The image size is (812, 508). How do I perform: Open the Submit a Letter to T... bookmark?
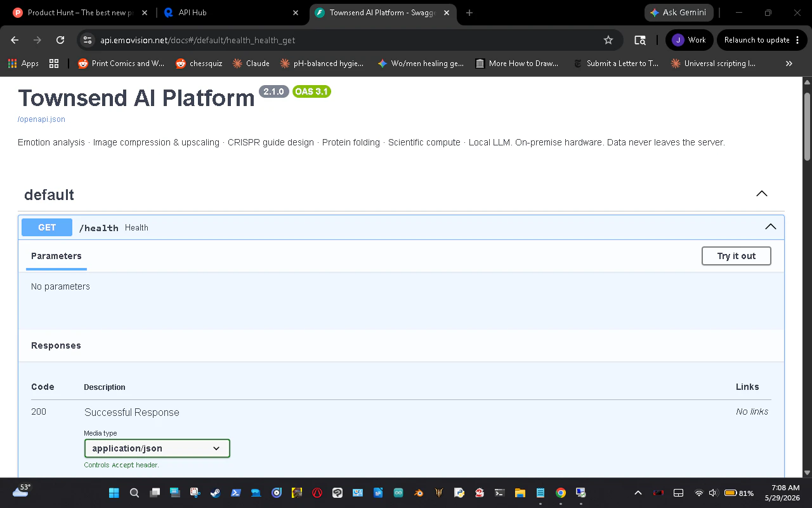(x=616, y=63)
